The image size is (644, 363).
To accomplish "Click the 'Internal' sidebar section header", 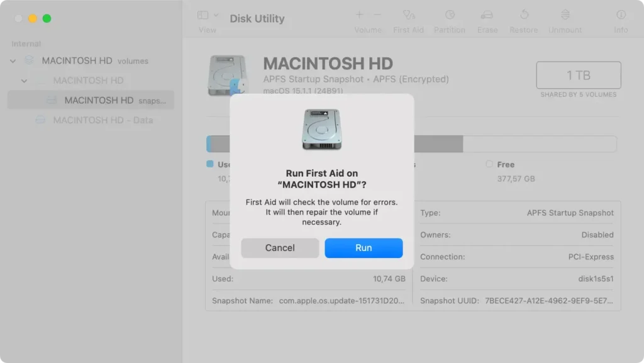I will [26, 43].
